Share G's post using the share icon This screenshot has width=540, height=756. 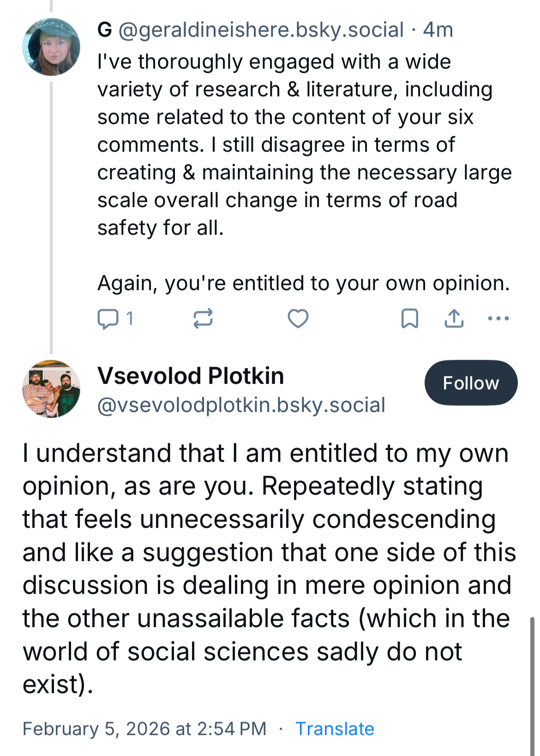[x=454, y=319]
